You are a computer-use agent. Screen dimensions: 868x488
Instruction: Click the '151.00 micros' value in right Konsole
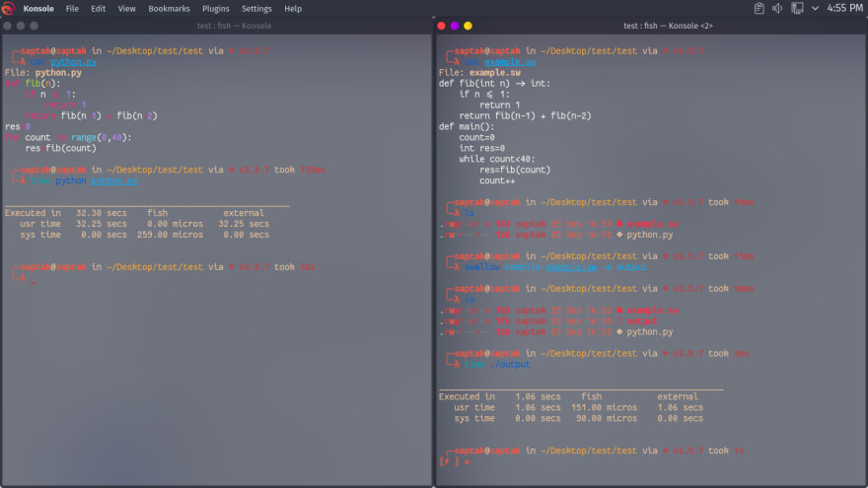coord(604,408)
